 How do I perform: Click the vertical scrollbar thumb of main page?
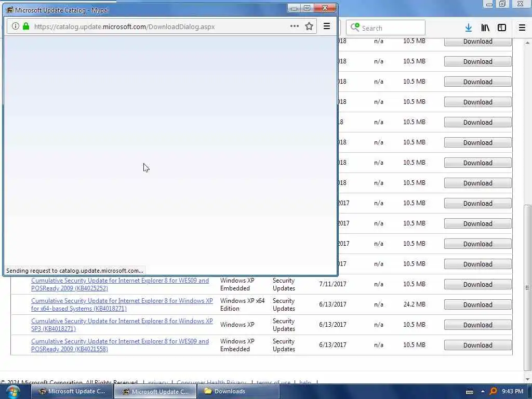(527, 288)
